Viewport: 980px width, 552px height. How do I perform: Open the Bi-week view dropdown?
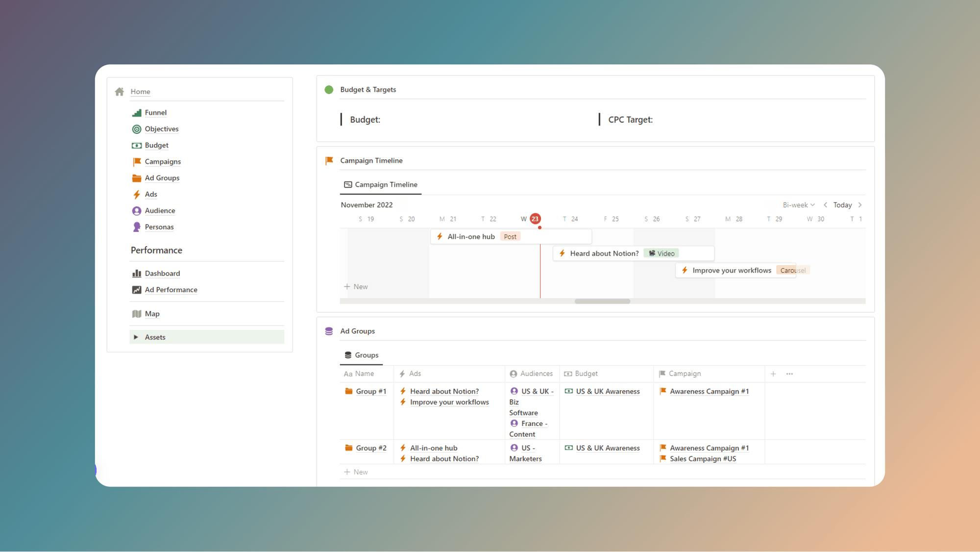pyautogui.click(x=798, y=204)
